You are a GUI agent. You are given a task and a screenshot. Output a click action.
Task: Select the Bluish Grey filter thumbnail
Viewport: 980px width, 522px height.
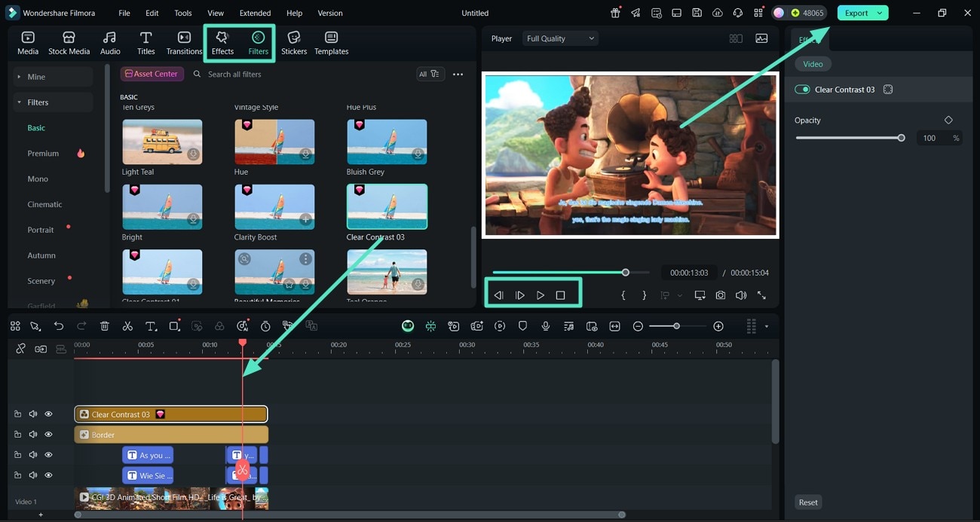[x=387, y=142]
